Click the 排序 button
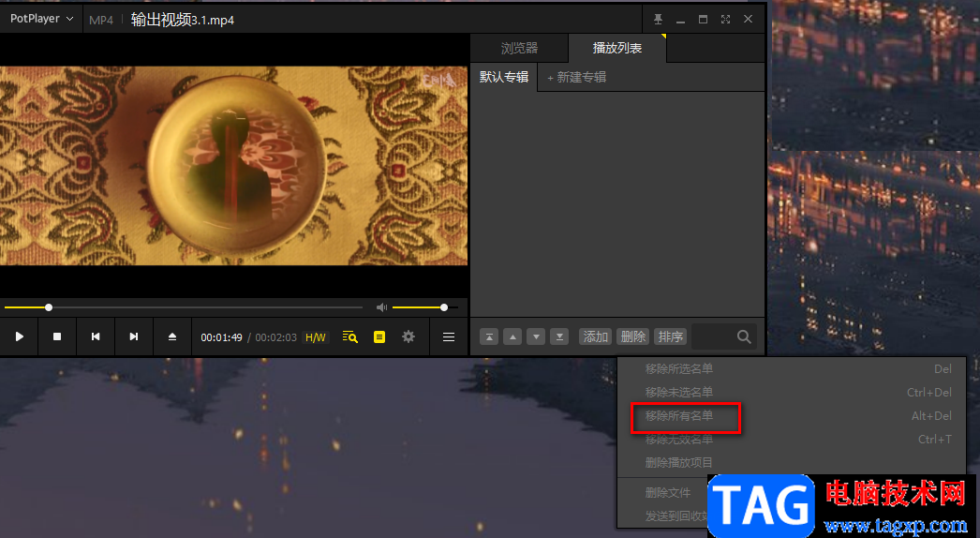The image size is (980, 538). 671,336
